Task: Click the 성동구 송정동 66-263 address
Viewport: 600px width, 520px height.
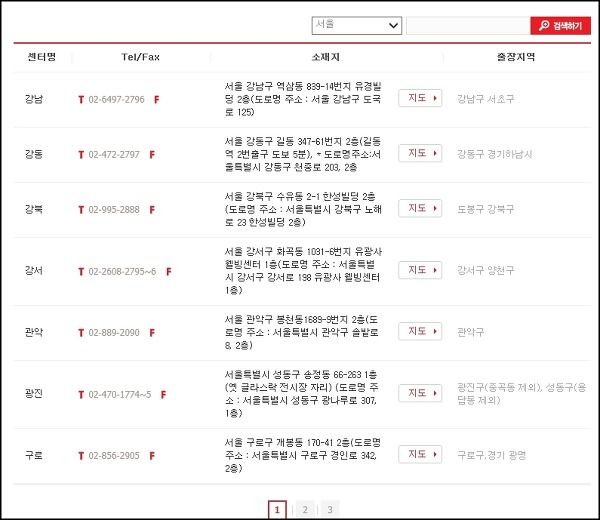Action: click(302, 394)
